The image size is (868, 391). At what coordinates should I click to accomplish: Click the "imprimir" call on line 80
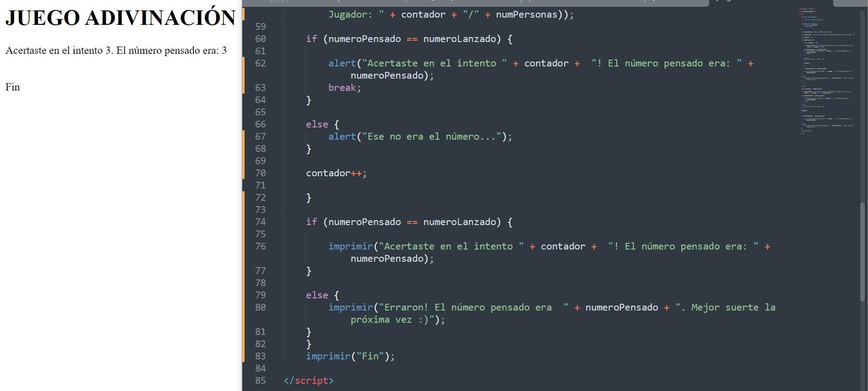click(x=350, y=307)
